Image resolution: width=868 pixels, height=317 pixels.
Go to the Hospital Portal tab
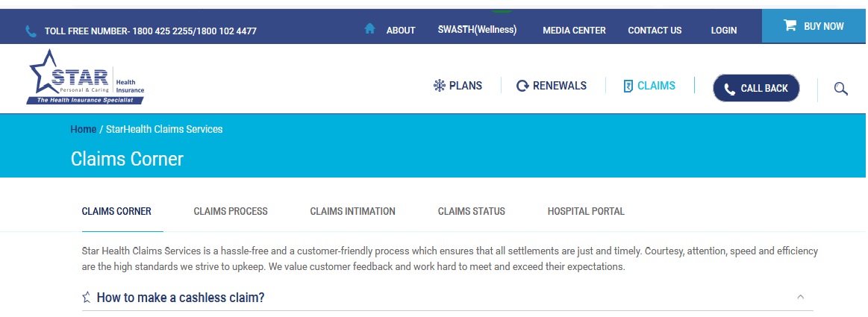[586, 211]
